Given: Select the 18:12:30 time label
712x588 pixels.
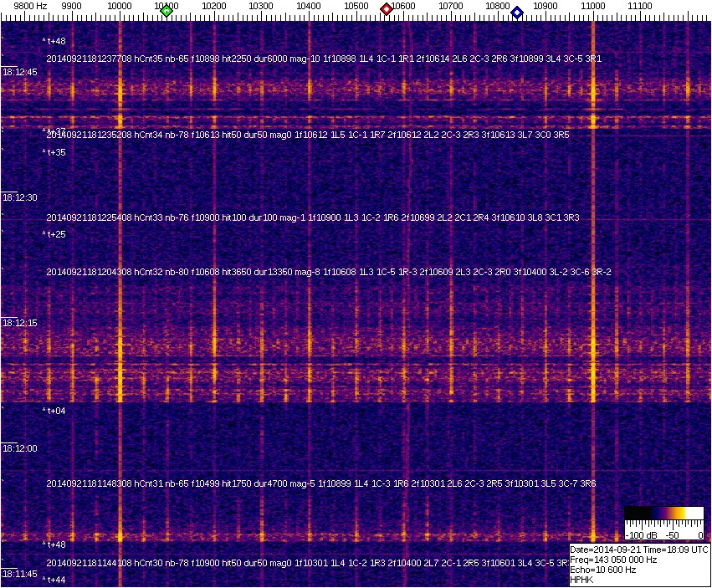Looking at the screenshot, I should point(19,198).
